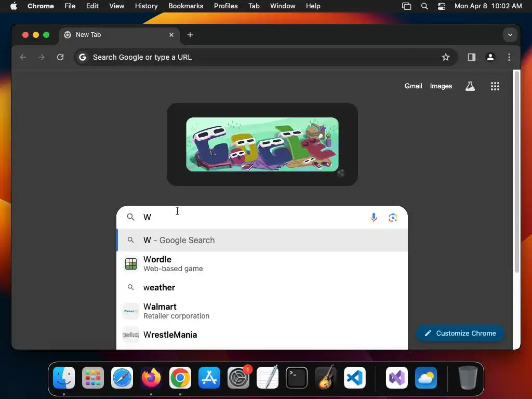Open the Images link

(x=441, y=86)
